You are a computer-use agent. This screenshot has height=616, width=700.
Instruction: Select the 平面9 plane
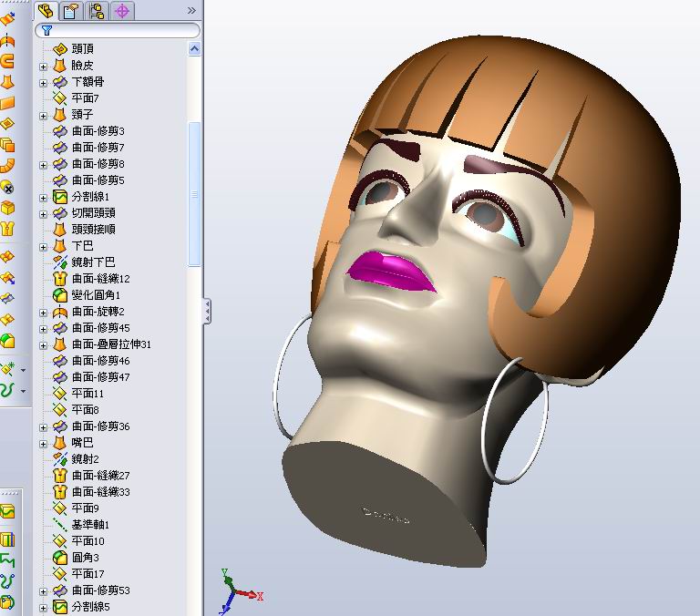pos(86,508)
